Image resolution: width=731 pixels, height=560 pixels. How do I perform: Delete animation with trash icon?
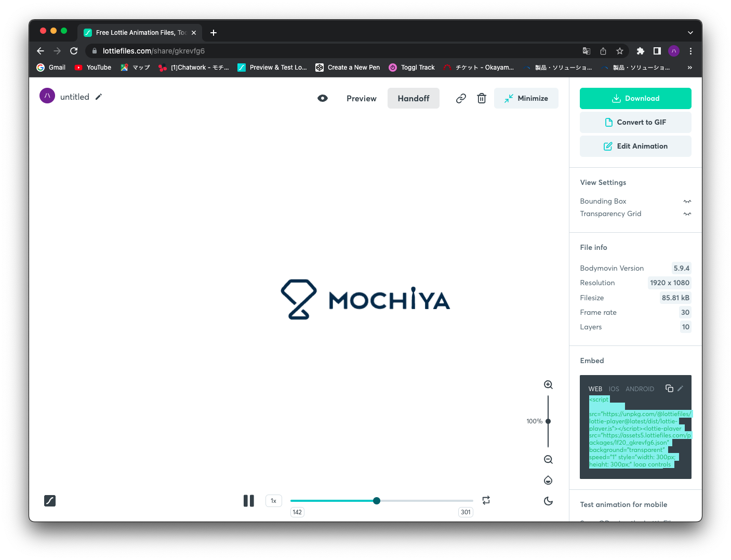tap(482, 98)
